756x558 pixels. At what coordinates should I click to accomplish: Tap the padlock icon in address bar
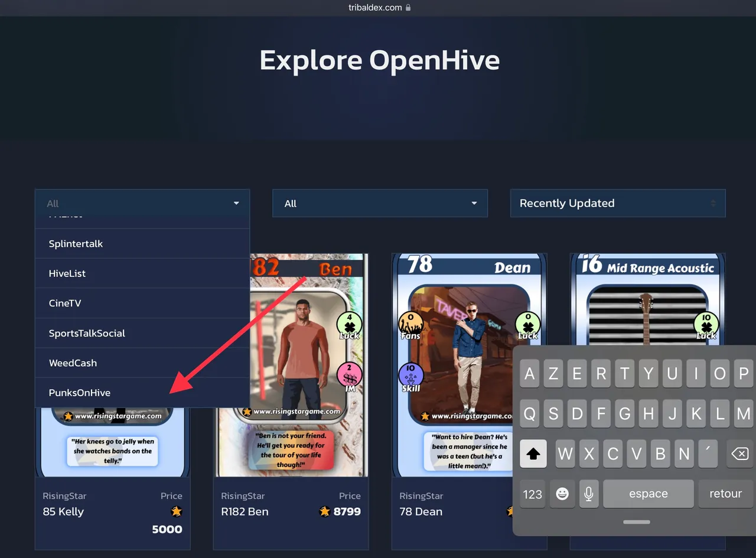point(408,8)
